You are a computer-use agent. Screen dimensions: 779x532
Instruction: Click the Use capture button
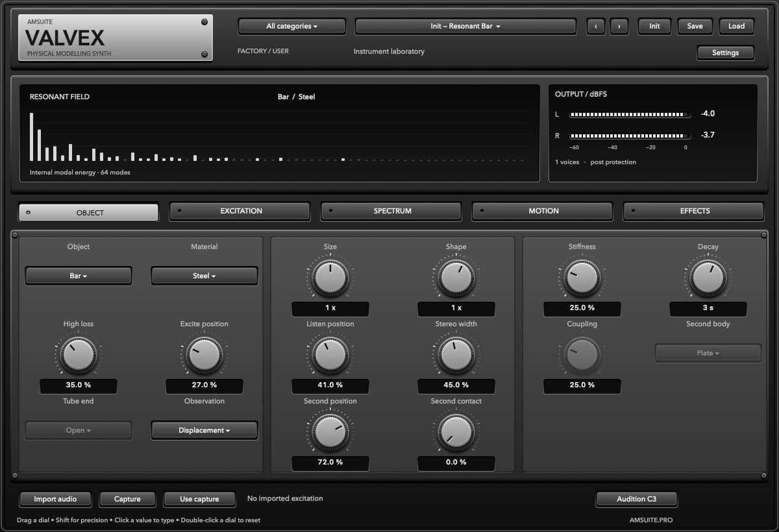(199, 499)
